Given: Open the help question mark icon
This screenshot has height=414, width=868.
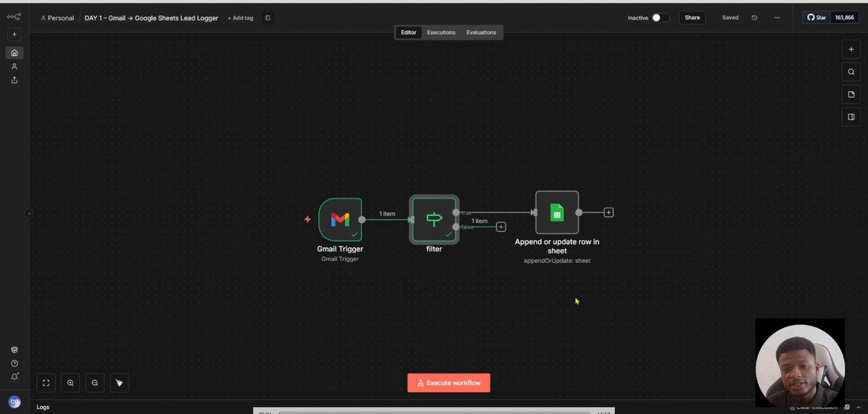Looking at the screenshot, I should pyautogui.click(x=14, y=363).
